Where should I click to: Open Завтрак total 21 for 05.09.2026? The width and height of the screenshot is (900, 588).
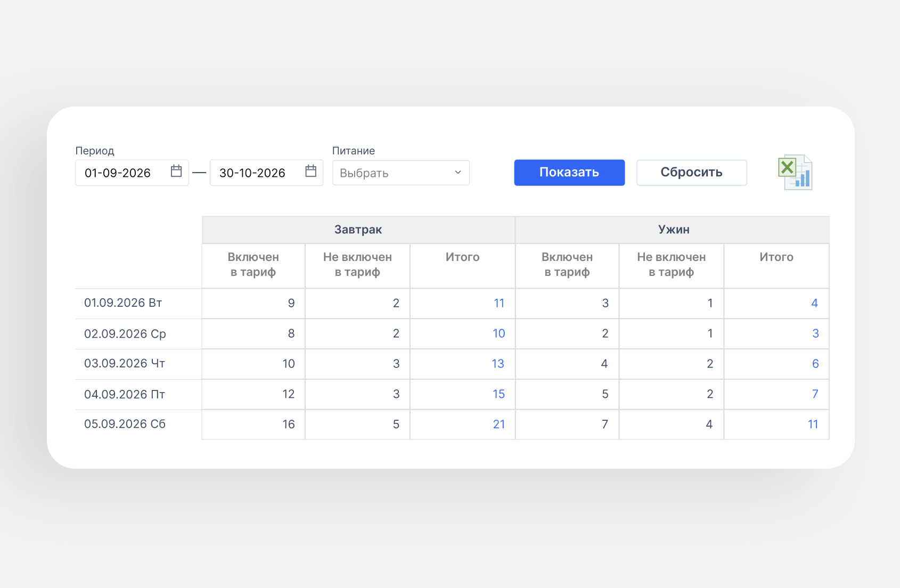[499, 424]
